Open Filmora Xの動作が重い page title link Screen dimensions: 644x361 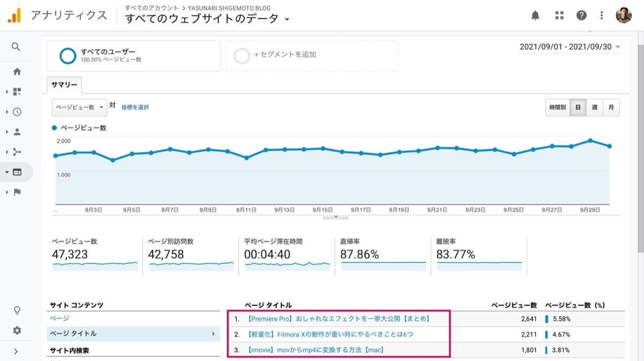[330, 334]
